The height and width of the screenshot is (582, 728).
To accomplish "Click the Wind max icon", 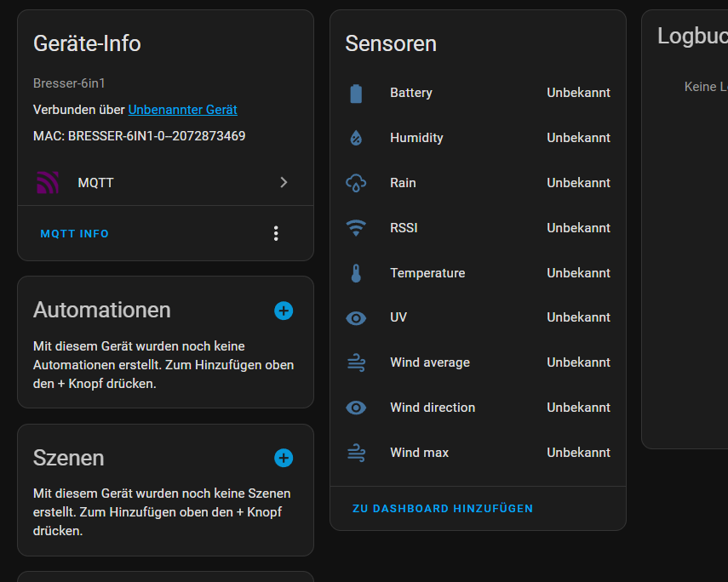I will [356, 453].
